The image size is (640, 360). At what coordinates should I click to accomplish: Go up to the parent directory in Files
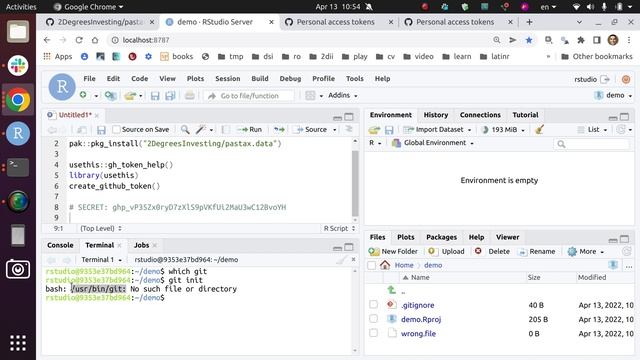[x=392, y=290]
